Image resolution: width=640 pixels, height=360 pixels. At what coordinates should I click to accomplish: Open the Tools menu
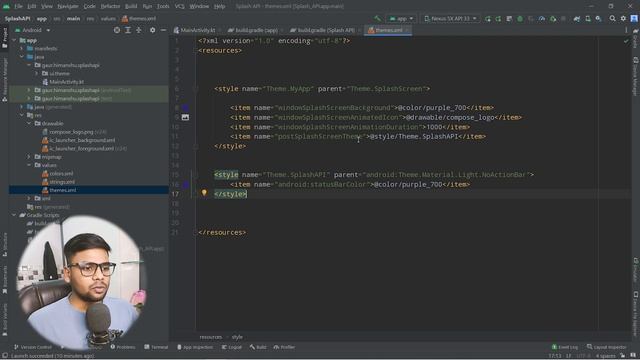[x=163, y=6]
